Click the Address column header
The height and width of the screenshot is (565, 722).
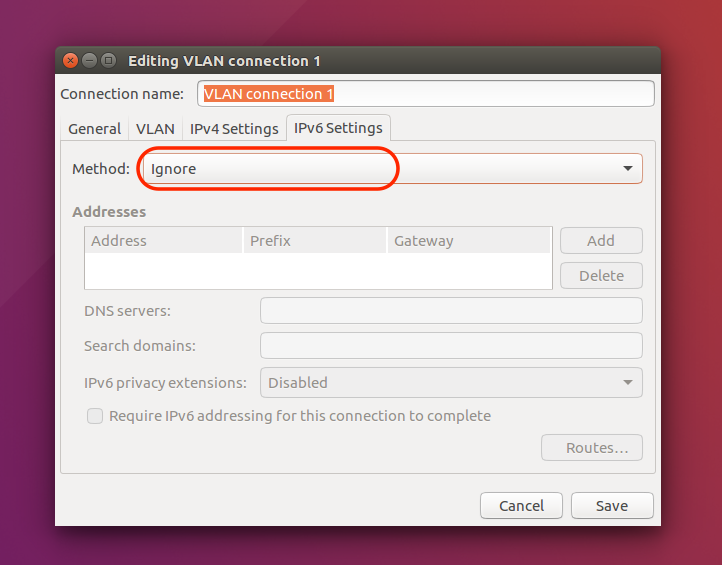click(x=163, y=240)
